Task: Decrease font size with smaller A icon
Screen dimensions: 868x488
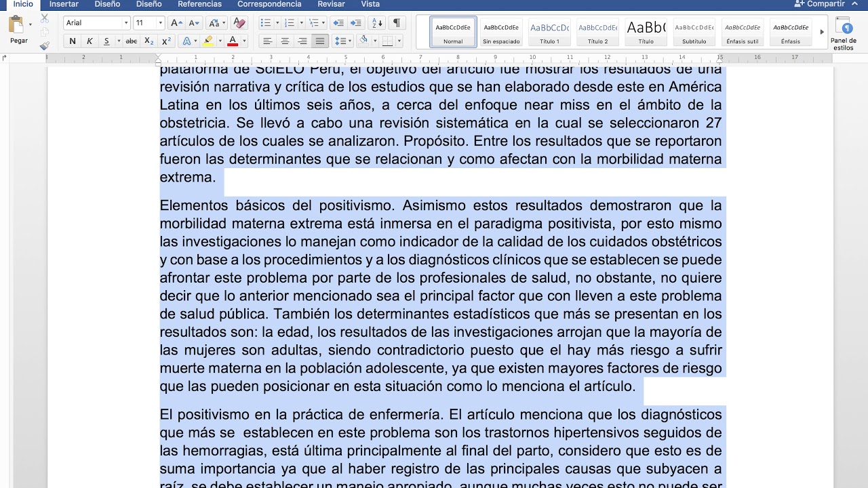Action: click(x=193, y=23)
